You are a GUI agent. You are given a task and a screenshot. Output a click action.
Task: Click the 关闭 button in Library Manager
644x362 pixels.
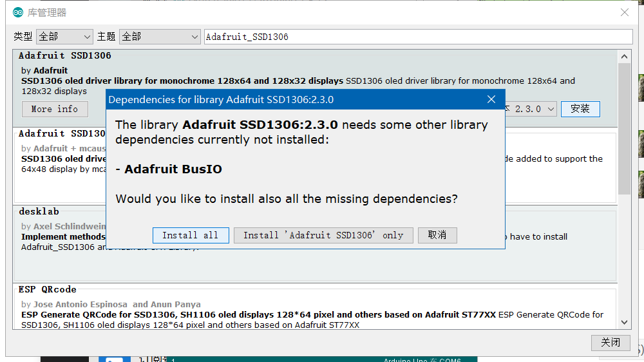pyautogui.click(x=611, y=343)
